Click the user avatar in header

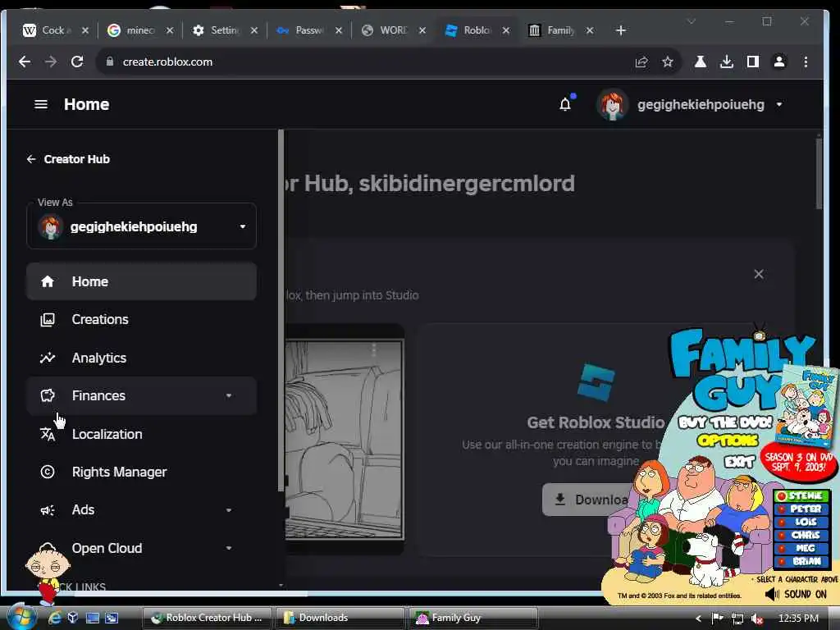[x=612, y=104]
